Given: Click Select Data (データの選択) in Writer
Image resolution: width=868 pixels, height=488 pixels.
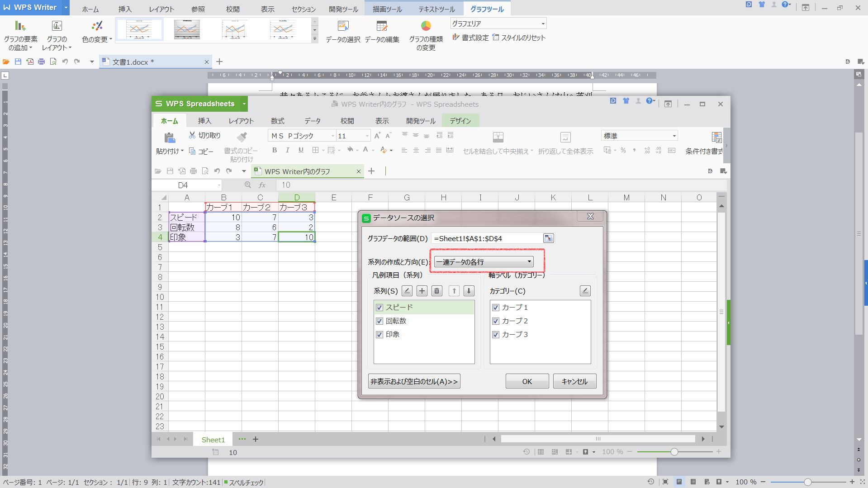Looking at the screenshot, I should (343, 32).
